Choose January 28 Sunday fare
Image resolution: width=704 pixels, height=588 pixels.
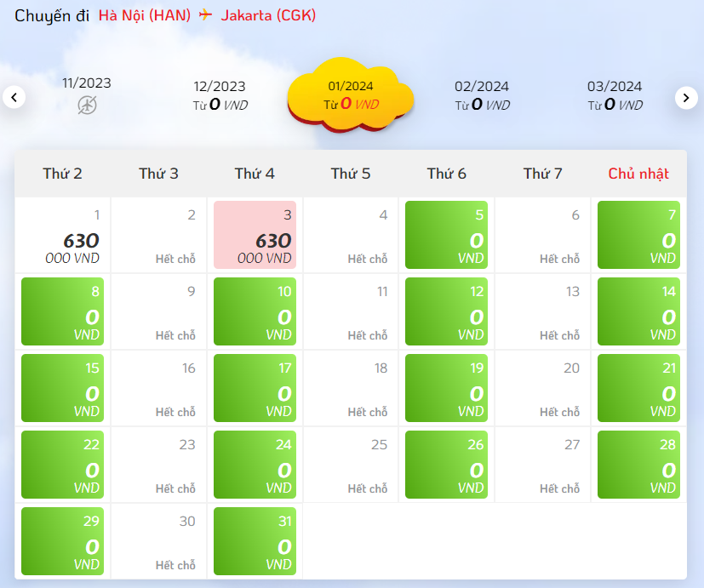638,465
